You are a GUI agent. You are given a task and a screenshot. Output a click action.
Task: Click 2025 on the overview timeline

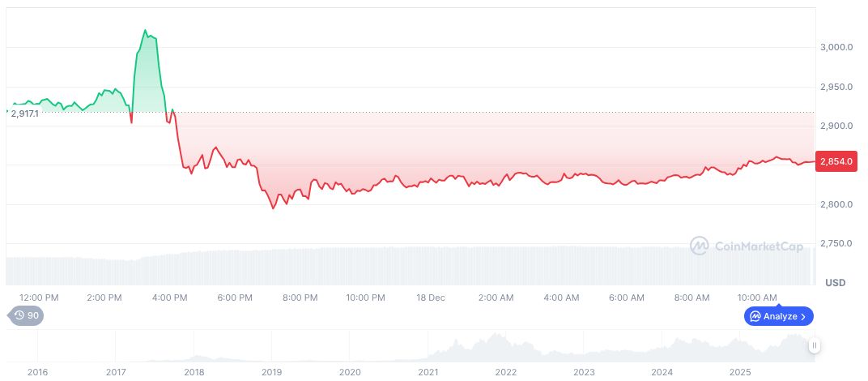coord(740,372)
